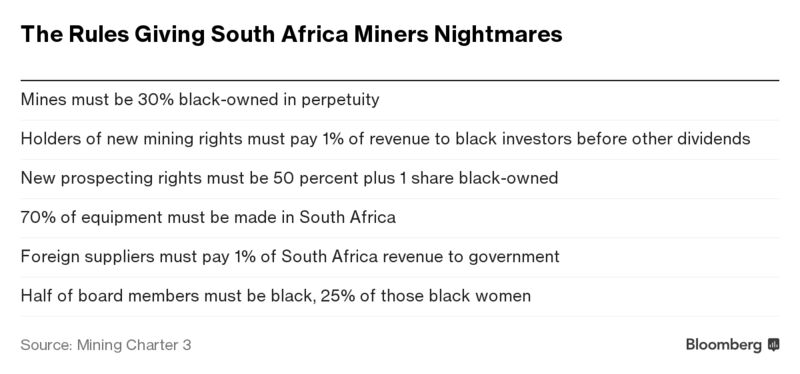
Task: Select the row about new mining rights holders
Action: pos(399,139)
